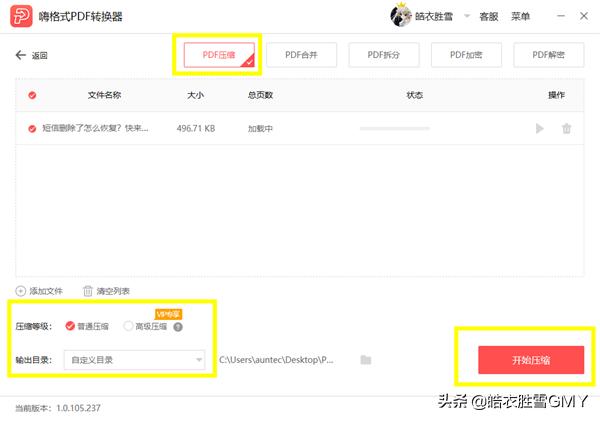Click the help question mark icon

(178, 327)
